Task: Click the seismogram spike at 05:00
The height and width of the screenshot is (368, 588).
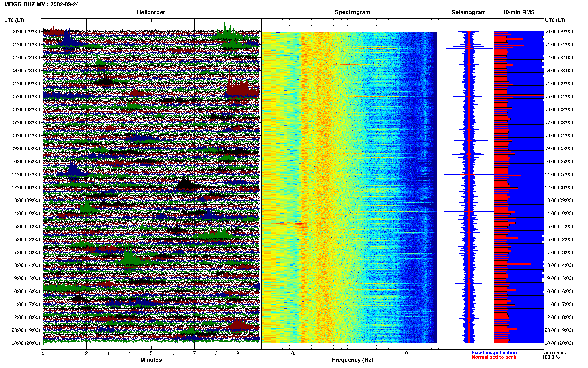Action: (469, 96)
